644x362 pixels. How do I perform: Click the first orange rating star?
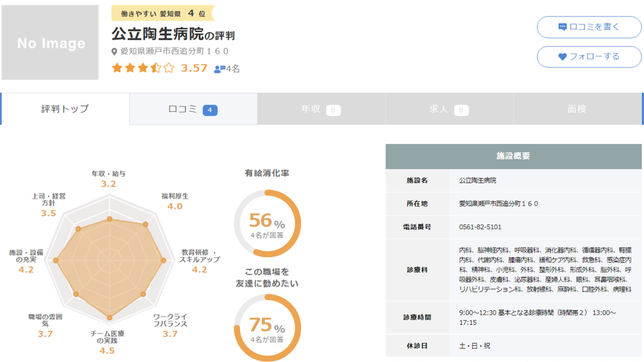(x=117, y=68)
